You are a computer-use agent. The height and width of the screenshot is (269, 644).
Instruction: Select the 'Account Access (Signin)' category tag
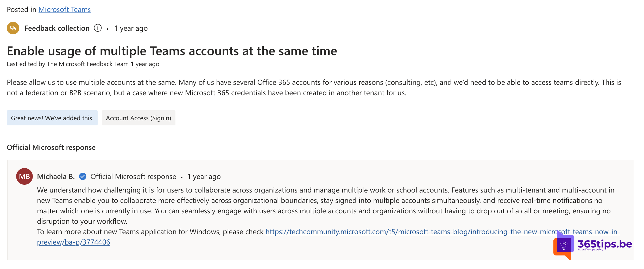pyautogui.click(x=138, y=118)
